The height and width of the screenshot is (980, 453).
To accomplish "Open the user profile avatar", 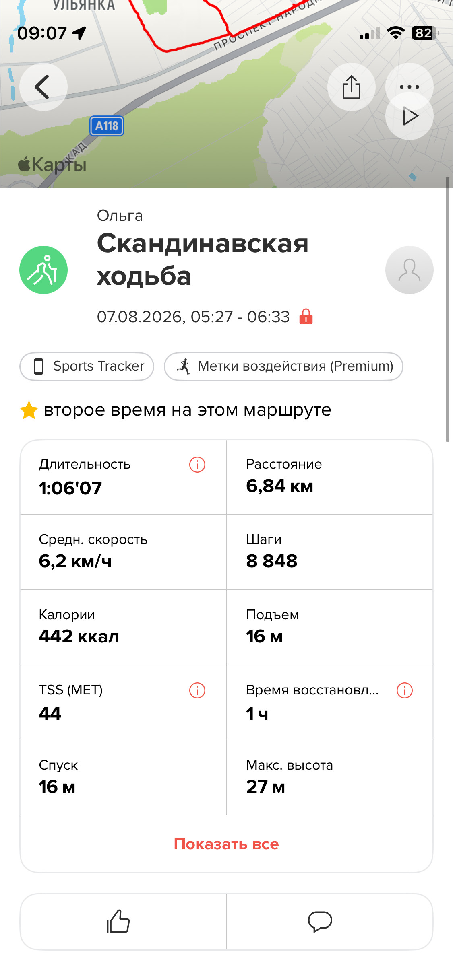I will click(x=410, y=270).
